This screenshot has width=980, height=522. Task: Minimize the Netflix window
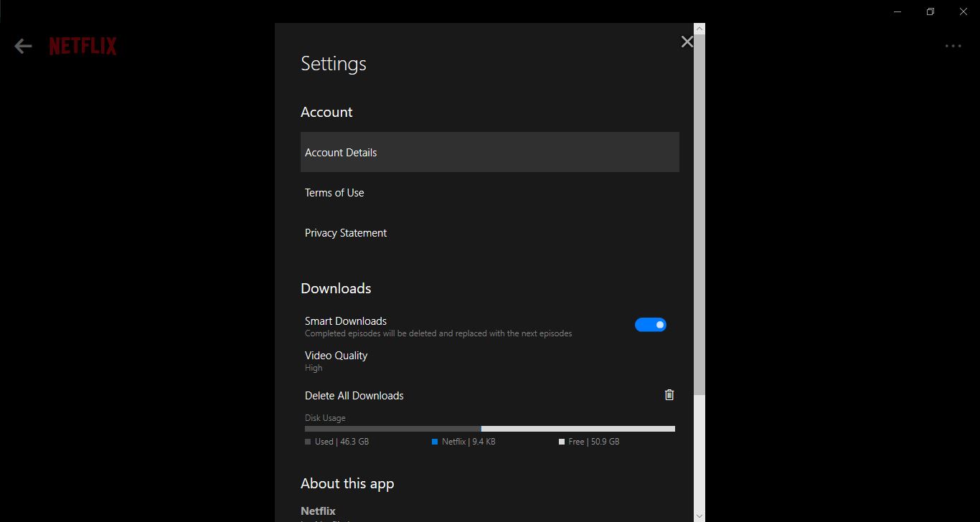click(x=897, y=11)
